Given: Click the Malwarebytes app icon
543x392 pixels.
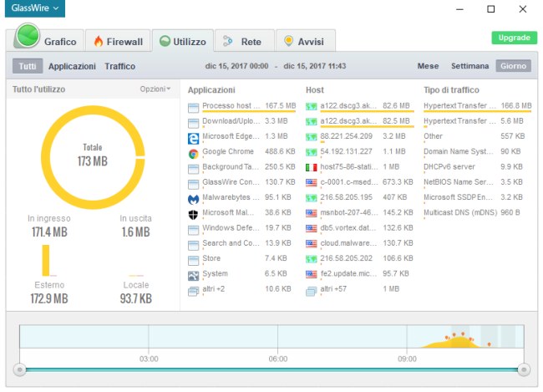Looking at the screenshot, I should [x=193, y=199].
